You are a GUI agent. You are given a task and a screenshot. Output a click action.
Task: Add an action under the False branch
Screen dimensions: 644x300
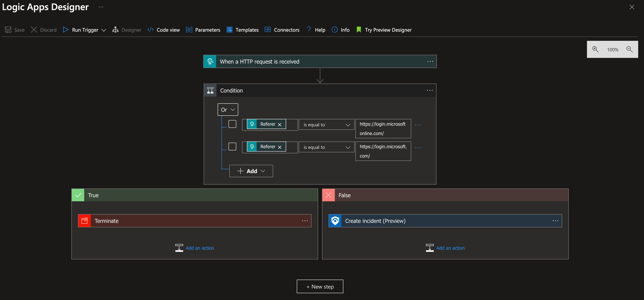point(450,248)
